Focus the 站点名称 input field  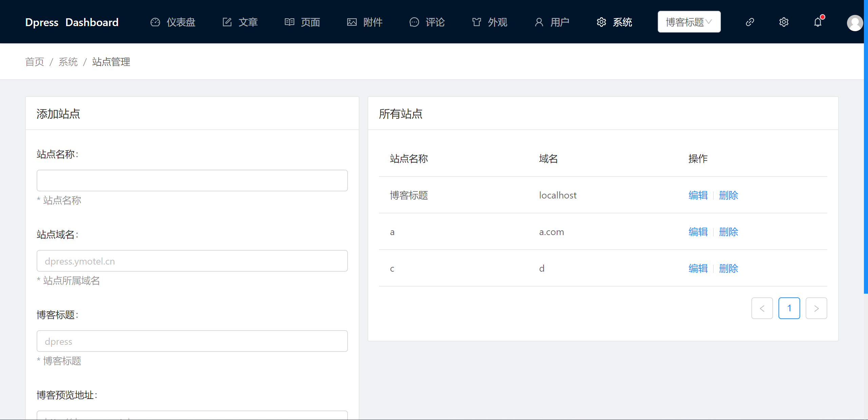pos(192,181)
